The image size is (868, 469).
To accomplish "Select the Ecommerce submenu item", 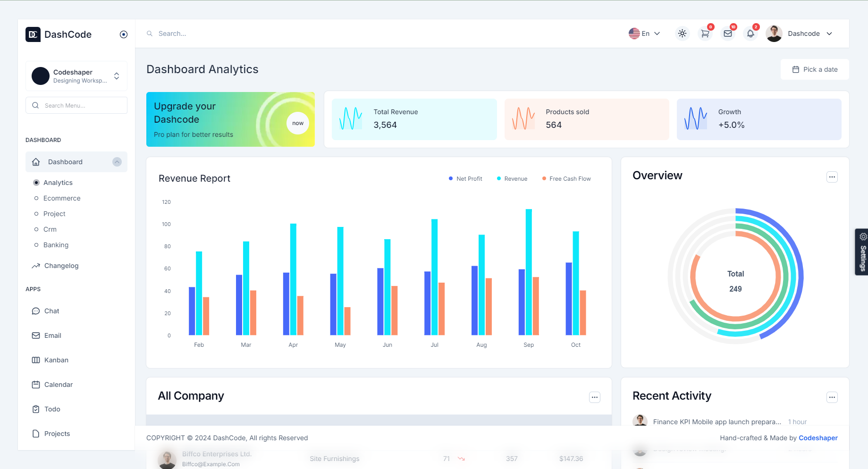I will click(62, 198).
